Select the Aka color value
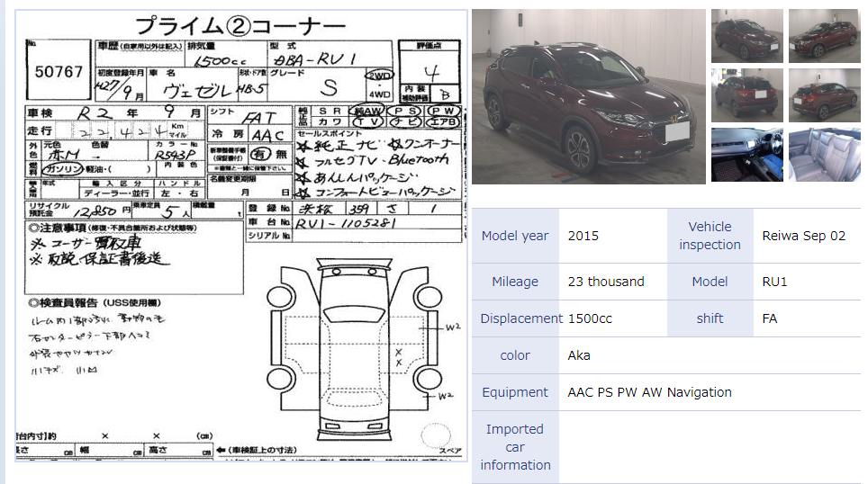868x484 pixels. pyautogui.click(x=578, y=355)
